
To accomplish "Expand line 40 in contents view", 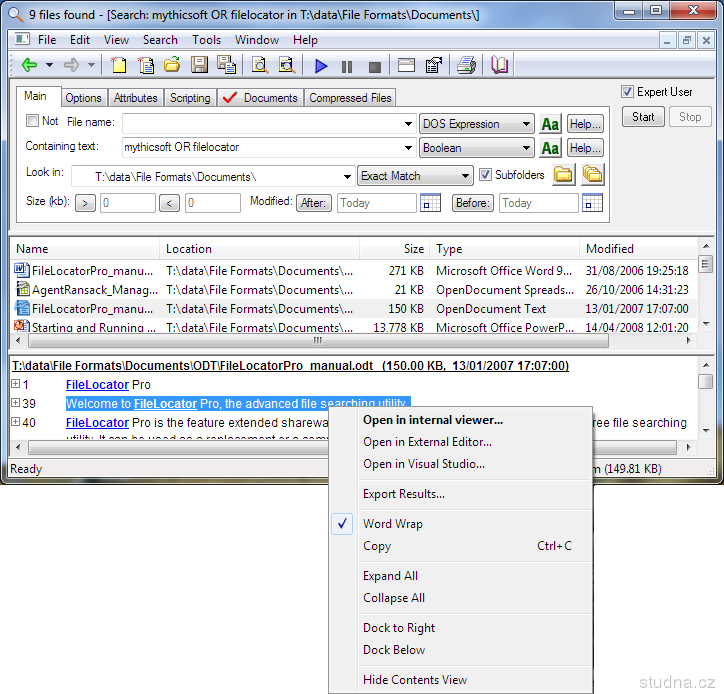I will (16, 421).
